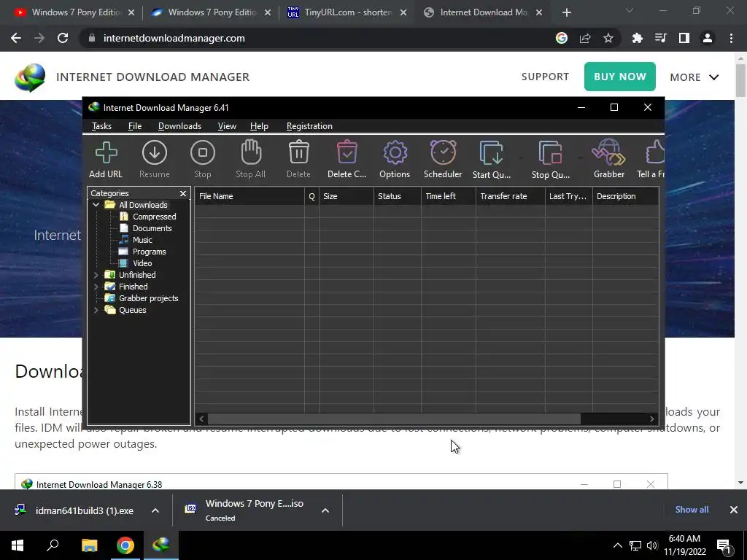Sort by Time left column header
Image resolution: width=747 pixels, height=560 pixels.
point(449,196)
